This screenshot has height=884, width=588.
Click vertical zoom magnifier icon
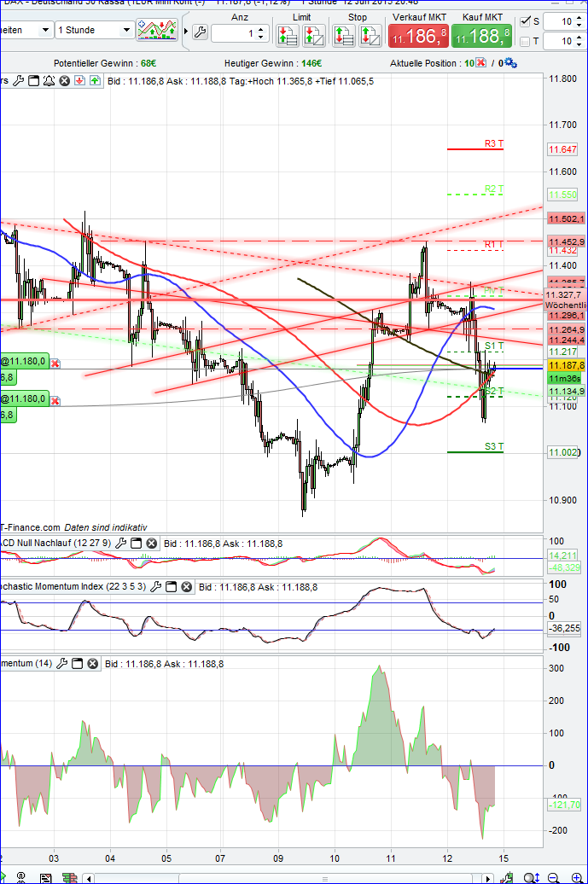pos(531,878)
